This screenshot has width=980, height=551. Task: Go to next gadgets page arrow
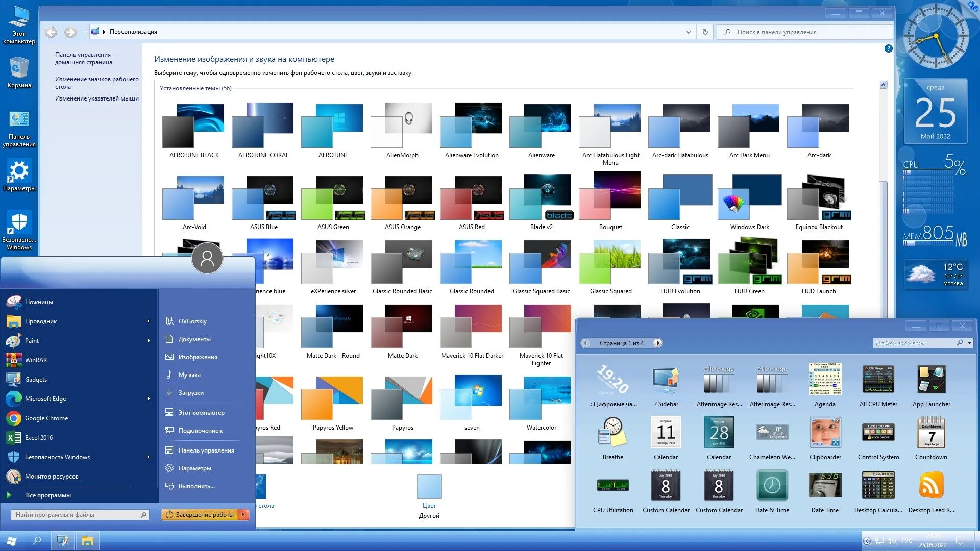click(x=657, y=343)
